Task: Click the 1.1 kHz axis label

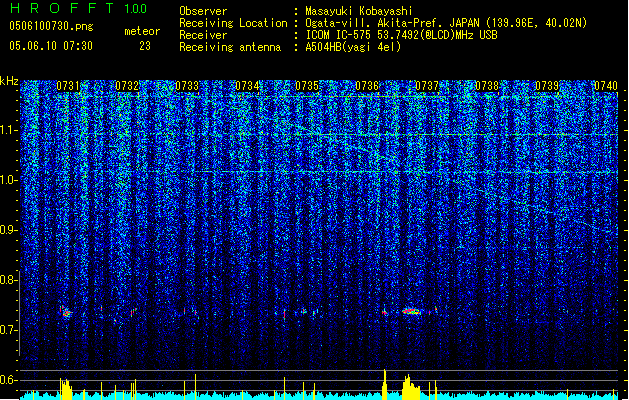Action: pyautogui.click(x=7, y=130)
